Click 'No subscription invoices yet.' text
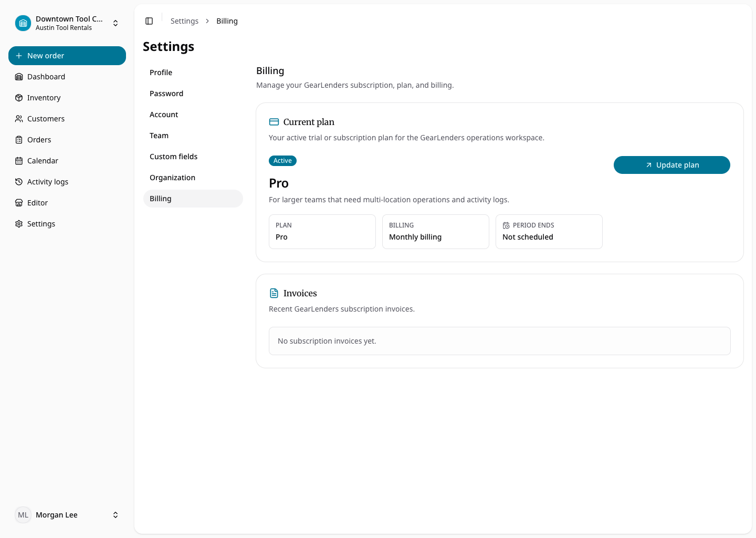 pos(327,341)
